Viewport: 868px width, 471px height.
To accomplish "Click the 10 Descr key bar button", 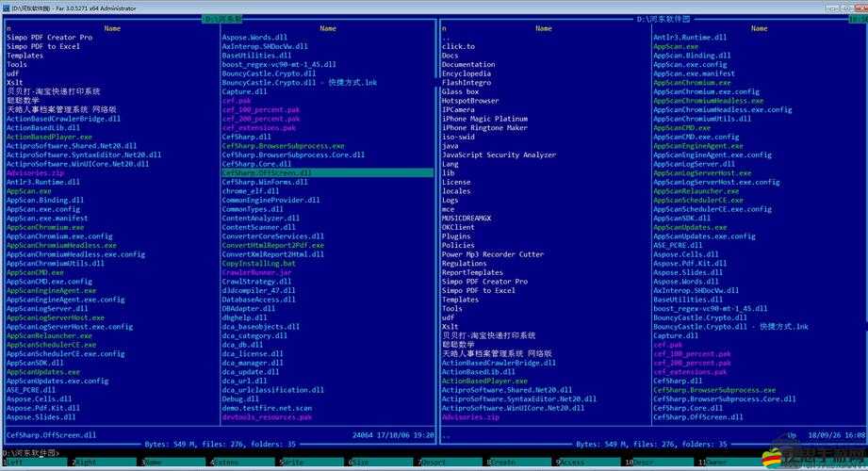I will pos(660,463).
